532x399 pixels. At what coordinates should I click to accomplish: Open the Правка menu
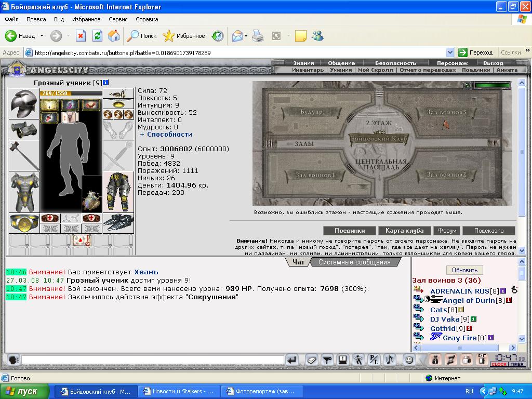(x=36, y=19)
